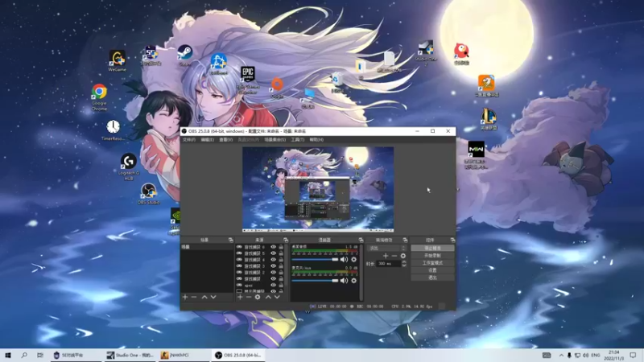Click the 开始录制 button
644x362 pixels.
click(432, 256)
